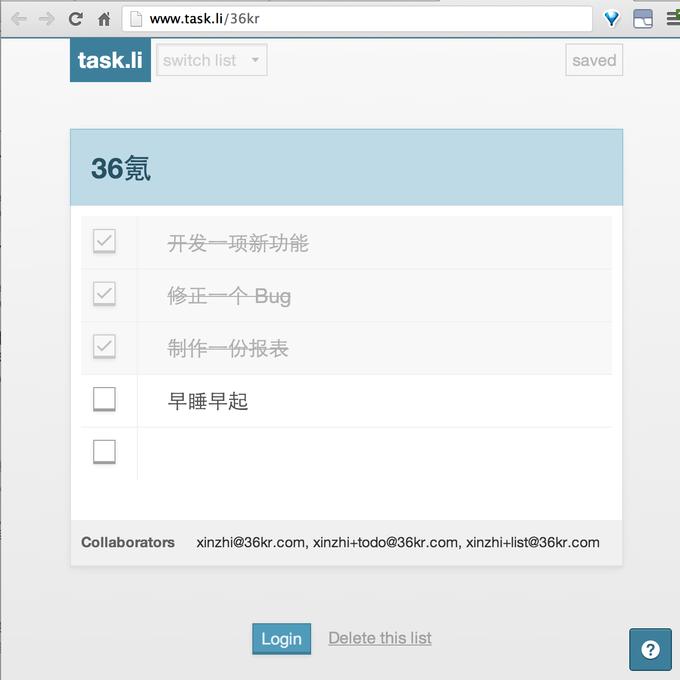
Task: Click the task text 早睡早起
Action: point(208,401)
